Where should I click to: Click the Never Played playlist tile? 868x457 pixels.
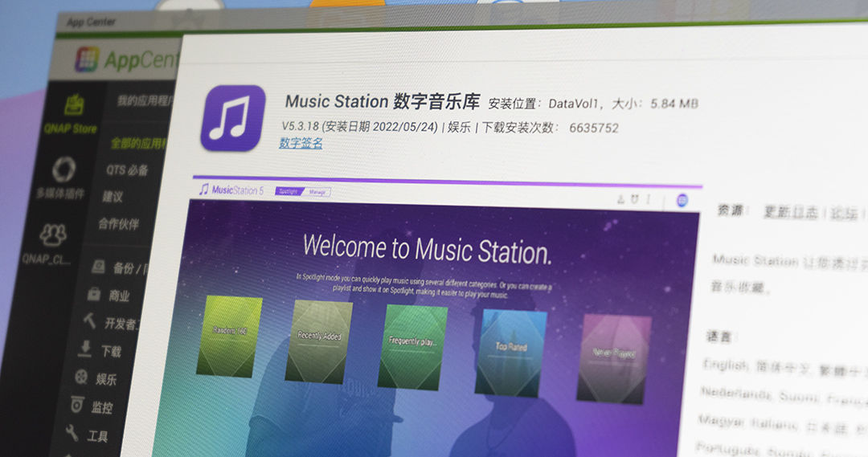614,360
